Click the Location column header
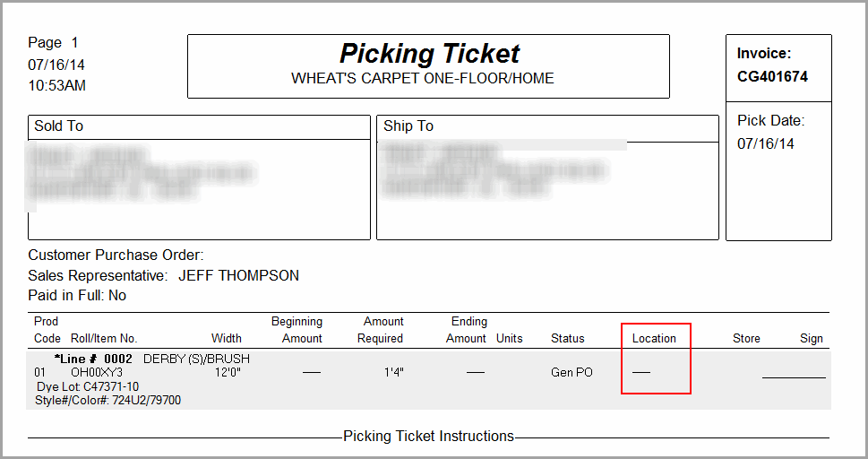 click(x=654, y=338)
